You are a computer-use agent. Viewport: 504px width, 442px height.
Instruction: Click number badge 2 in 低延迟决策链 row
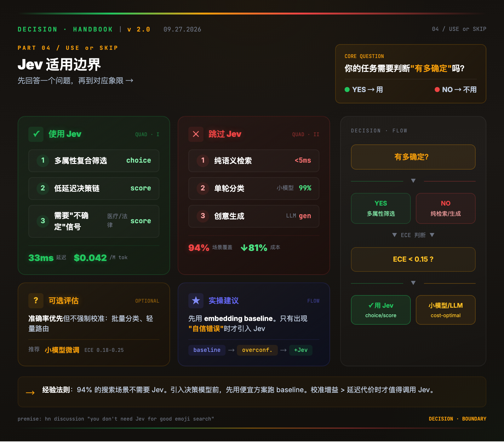click(x=43, y=188)
